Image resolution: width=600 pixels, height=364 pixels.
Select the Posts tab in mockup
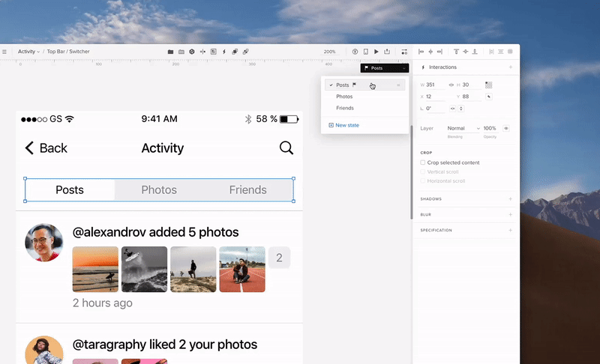(x=70, y=189)
